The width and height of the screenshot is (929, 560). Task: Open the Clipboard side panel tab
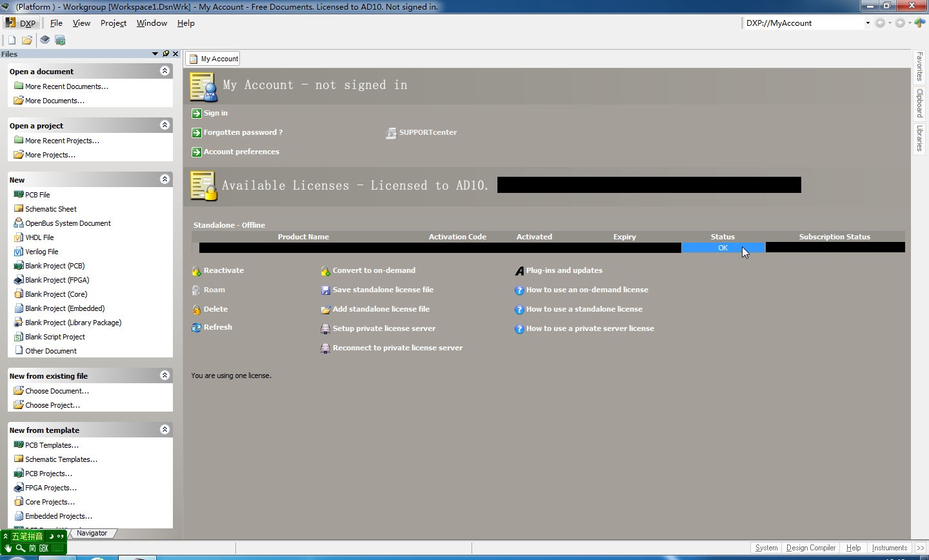coord(919,103)
